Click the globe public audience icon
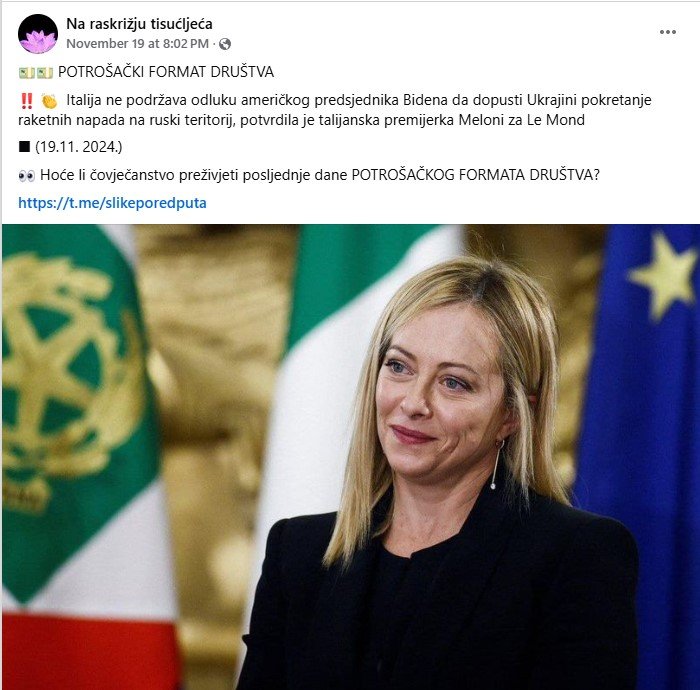The height and width of the screenshot is (690, 700). tap(225, 44)
